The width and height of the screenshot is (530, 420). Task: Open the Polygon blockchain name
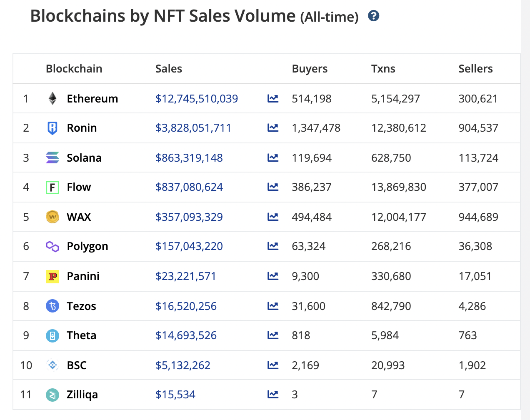click(x=87, y=246)
